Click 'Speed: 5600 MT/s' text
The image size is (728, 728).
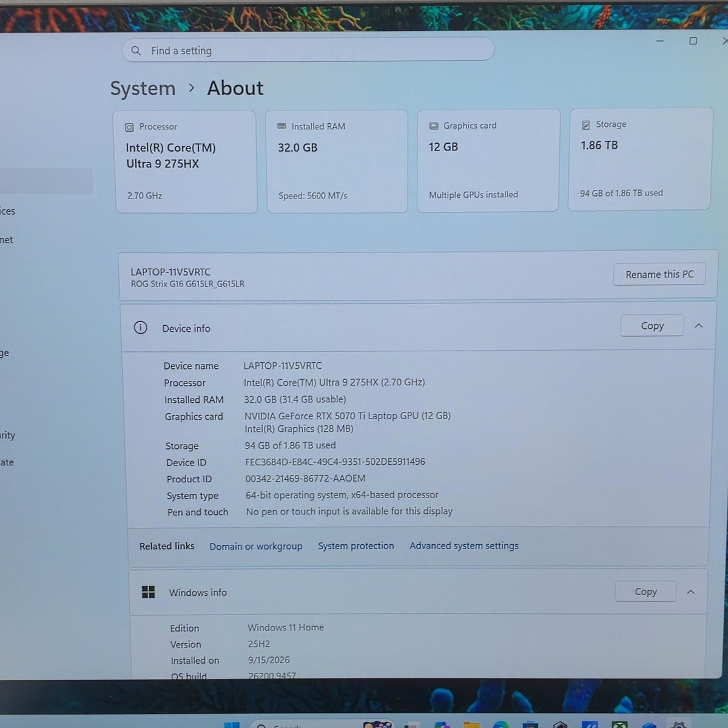coord(312,195)
